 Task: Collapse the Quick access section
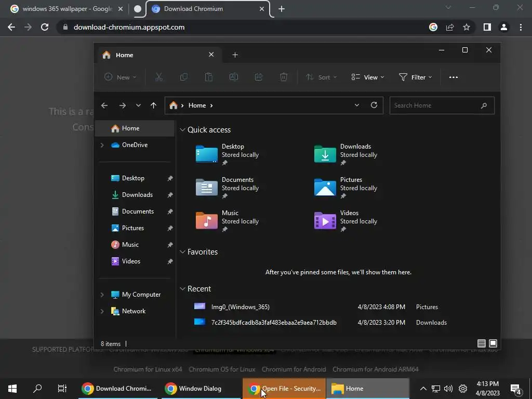point(182,129)
